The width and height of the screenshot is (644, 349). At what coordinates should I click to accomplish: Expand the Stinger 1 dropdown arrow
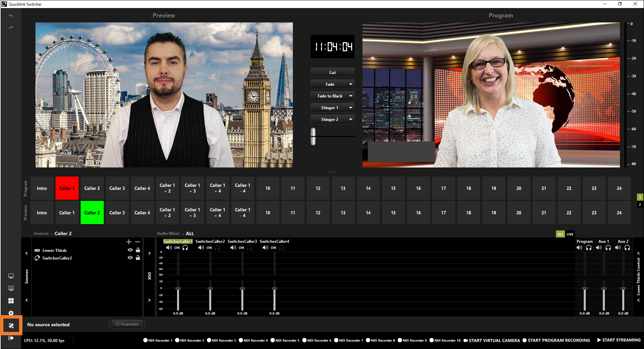click(350, 108)
